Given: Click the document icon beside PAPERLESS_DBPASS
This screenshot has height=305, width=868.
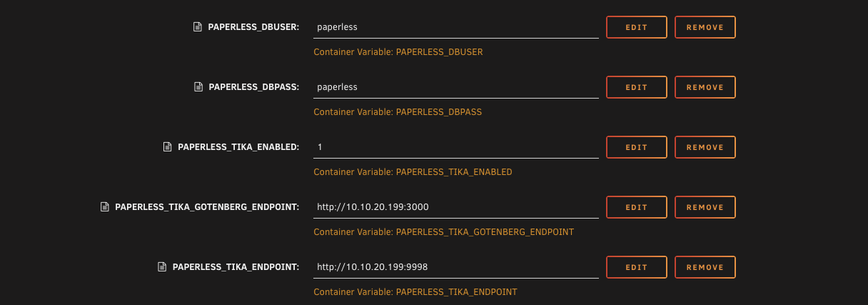Looking at the screenshot, I should pos(198,87).
